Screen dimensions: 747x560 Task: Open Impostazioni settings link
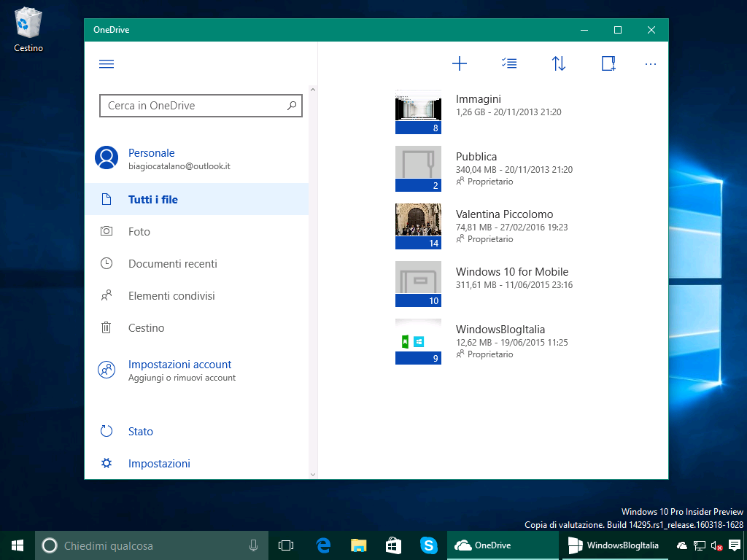159,463
